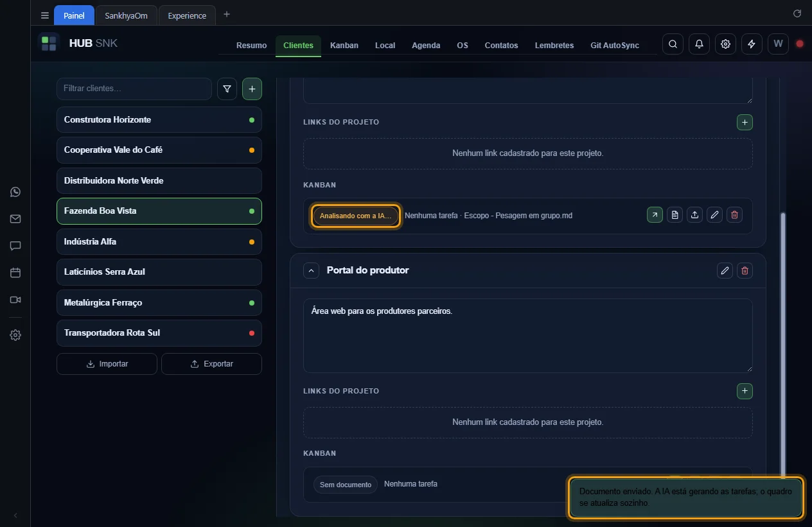Open the Resumo section

point(251,46)
